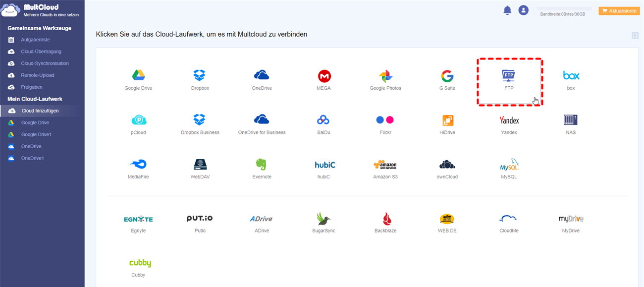Select the NAS icon
Screen dimensions: 644x287
pyautogui.click(x=571, y=120)
